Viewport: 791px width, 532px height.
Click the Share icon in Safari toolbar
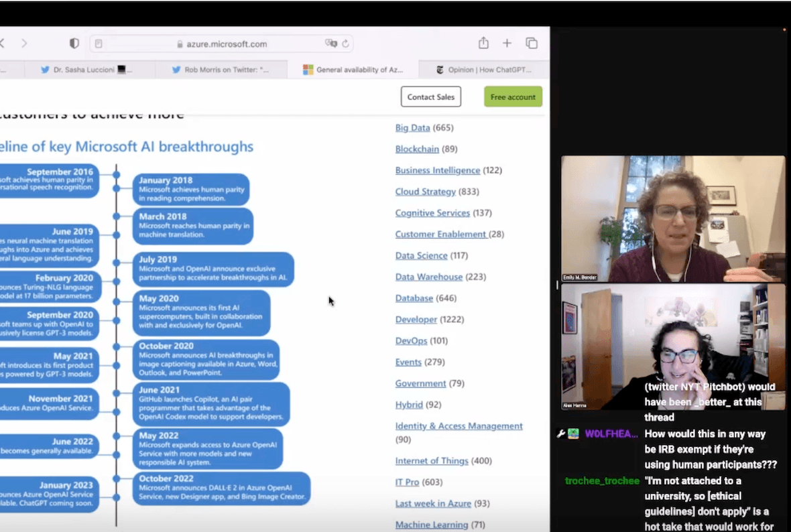pyautogui.click(x=483, y=43)
